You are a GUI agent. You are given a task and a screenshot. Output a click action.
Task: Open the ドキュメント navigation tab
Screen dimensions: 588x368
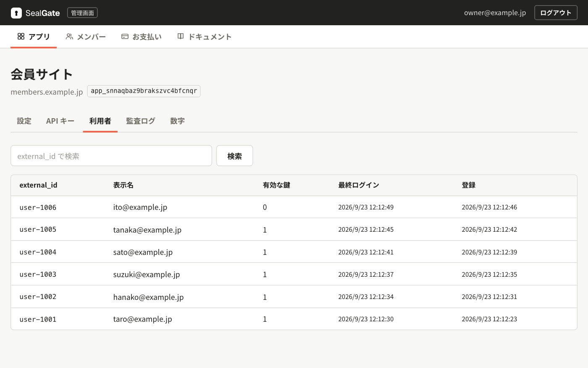204,37
